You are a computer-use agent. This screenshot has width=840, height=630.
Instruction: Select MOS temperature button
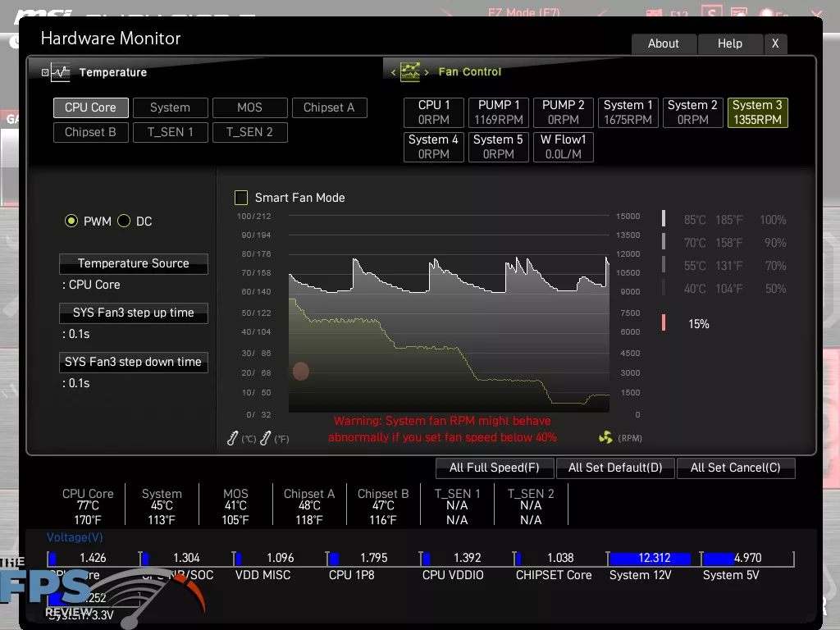(249, 107)
